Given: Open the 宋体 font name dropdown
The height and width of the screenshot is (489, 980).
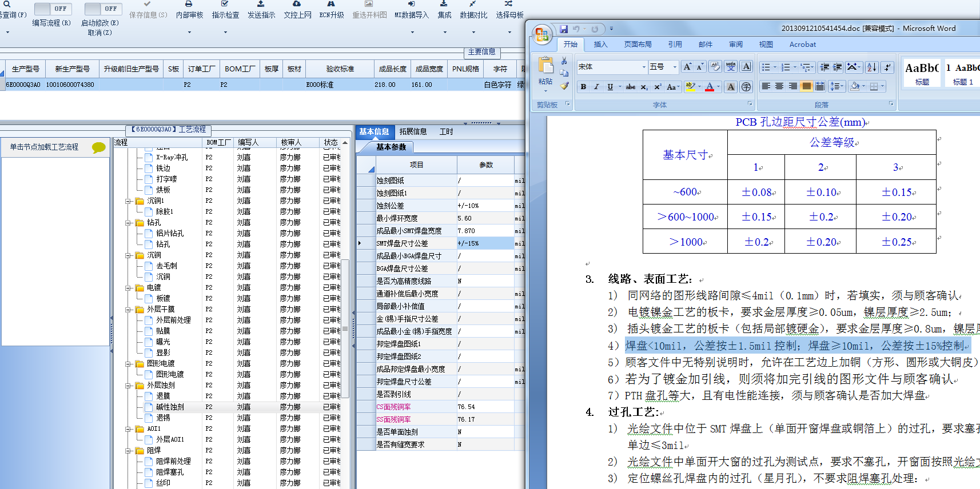Looking at the screenshot, I should pos(643,67).
